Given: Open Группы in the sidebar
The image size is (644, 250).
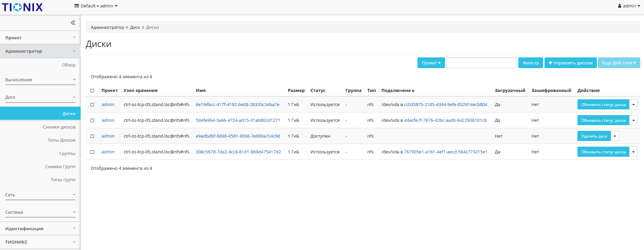Looking at the screenshot, I should click(67, 153).
